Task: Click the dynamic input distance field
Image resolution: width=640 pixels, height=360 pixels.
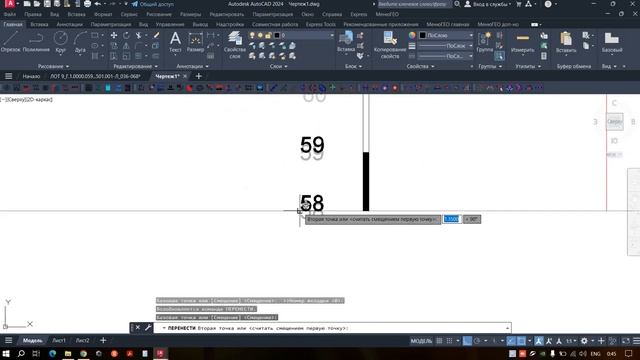Action: pyautogui.click(x=452, y=219)
